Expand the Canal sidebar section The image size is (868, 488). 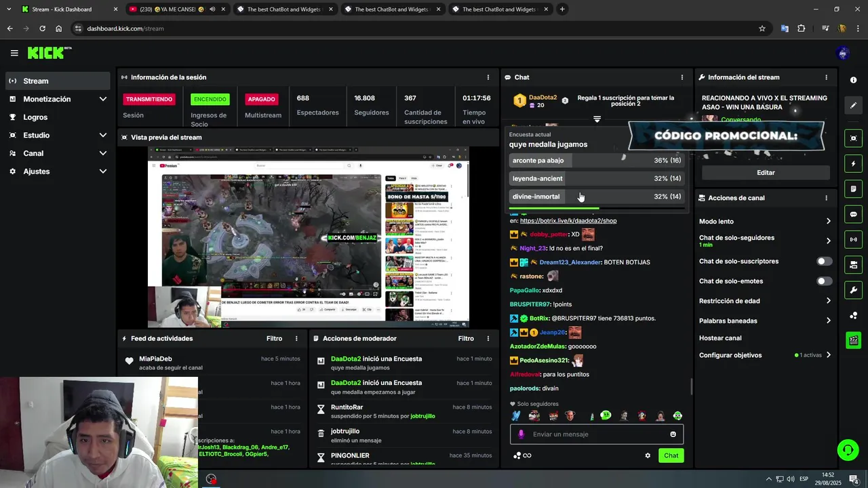[x=103, y=153]
